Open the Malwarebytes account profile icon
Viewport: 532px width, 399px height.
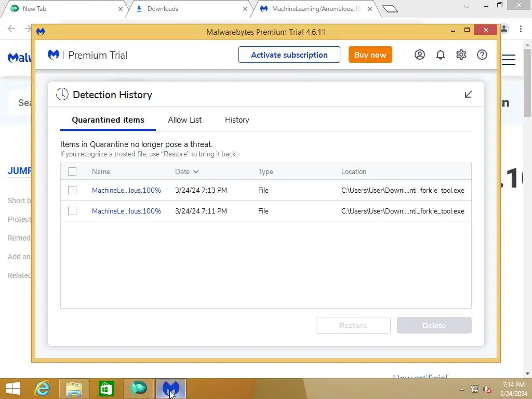tap(420, 55)
